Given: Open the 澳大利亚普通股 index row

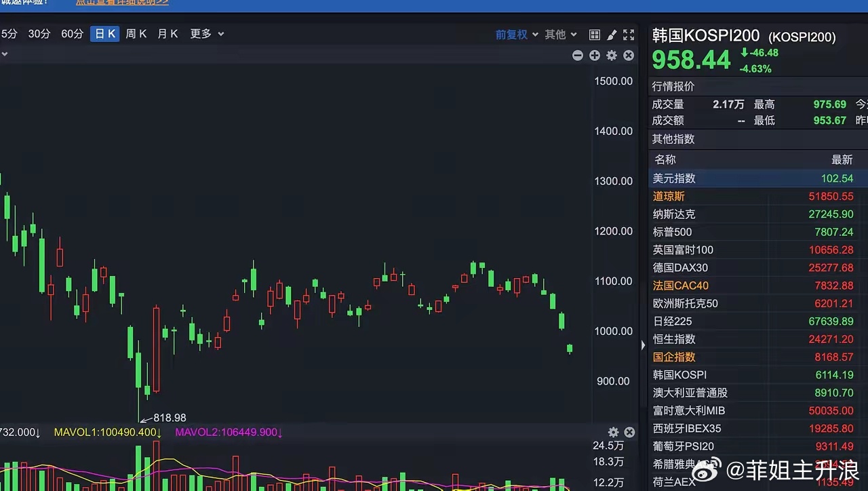Looking at the screenshot, I should tap(758, 393).
